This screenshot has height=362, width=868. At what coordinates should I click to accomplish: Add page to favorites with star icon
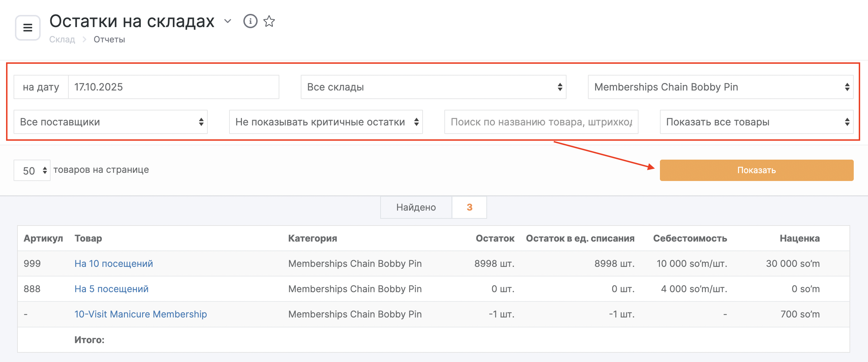point(269,21)
